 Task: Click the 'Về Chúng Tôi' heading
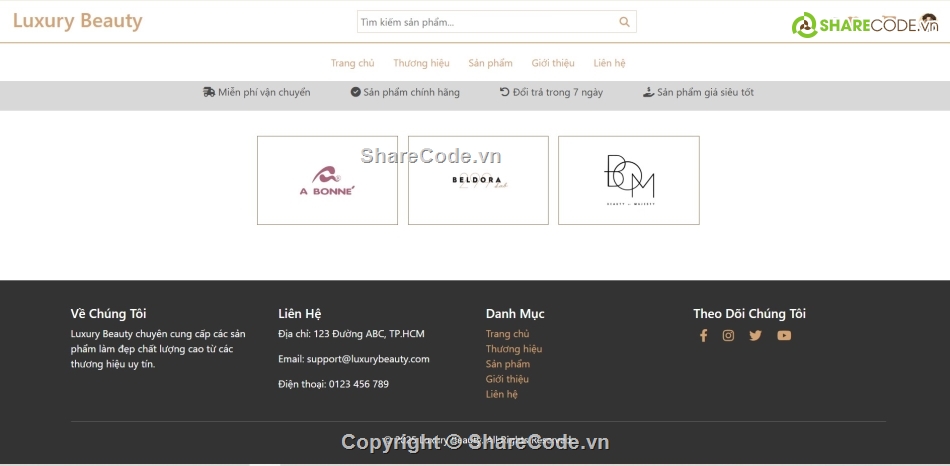pyautogui.click(x=108, y=314)
